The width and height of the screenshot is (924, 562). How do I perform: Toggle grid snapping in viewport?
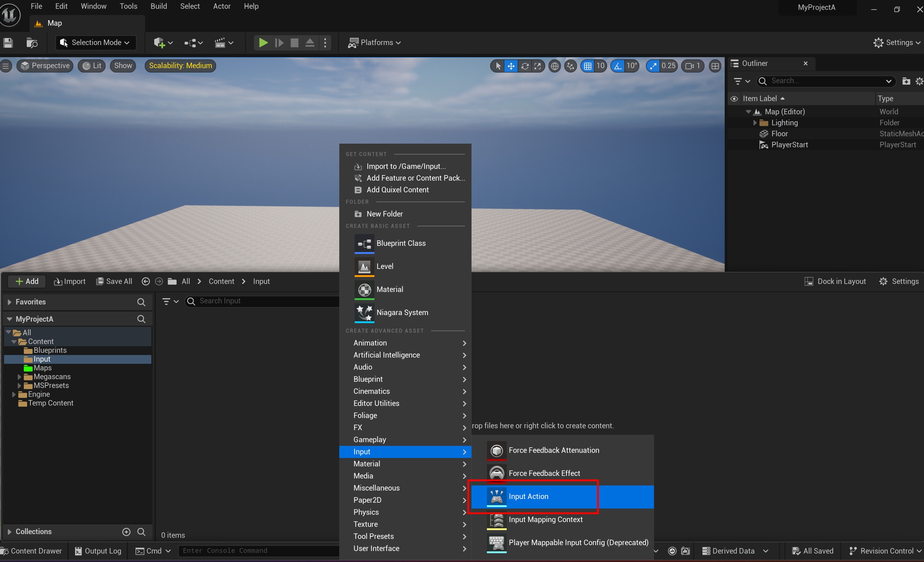(587, 66)
